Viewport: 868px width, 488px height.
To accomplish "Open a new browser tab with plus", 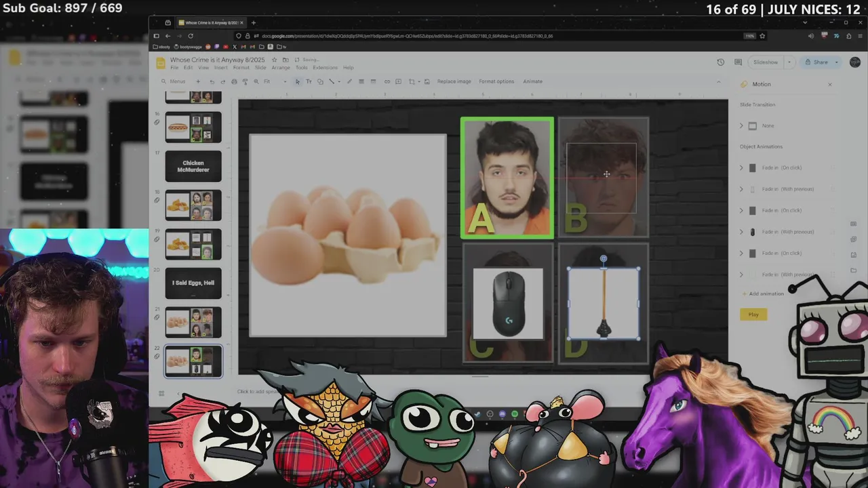I will point(253,22).
